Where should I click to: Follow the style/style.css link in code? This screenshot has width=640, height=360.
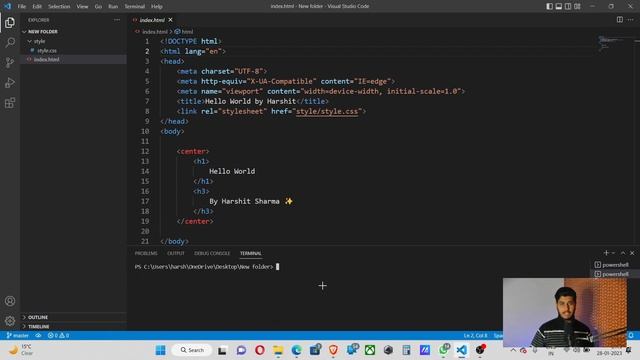pos(327,111)
